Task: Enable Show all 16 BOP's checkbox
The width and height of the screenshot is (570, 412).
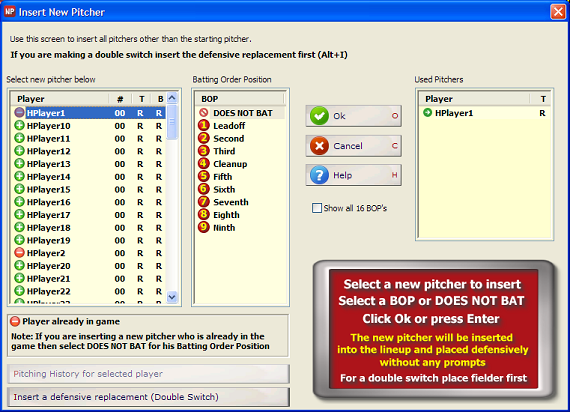Action: click(317, 208)
